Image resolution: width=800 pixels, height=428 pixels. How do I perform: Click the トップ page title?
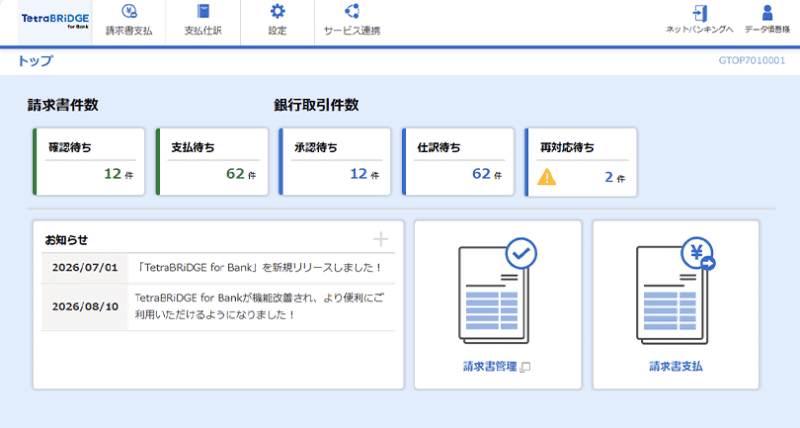[x=35, y=61]
